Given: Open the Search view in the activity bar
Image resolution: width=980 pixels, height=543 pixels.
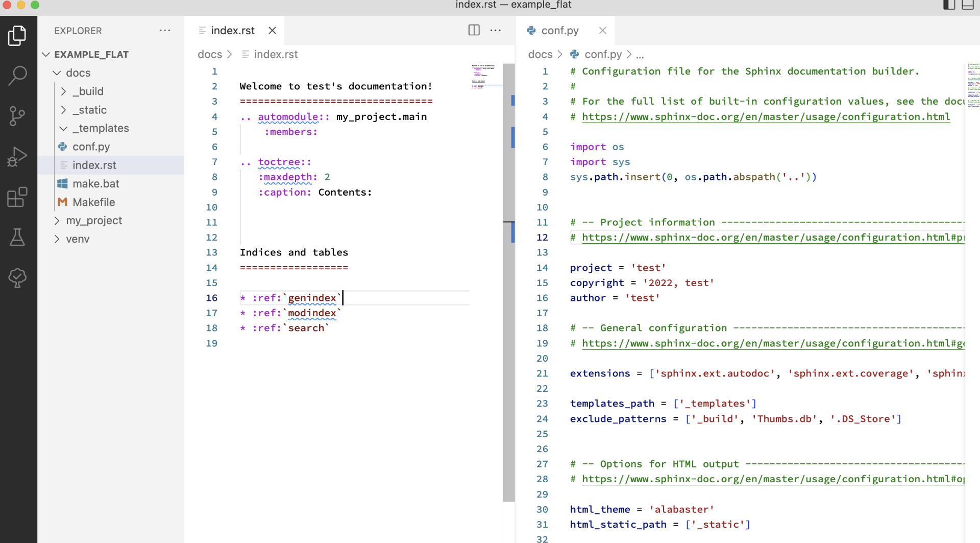Looking at the screenshot, I should point(17,76).
